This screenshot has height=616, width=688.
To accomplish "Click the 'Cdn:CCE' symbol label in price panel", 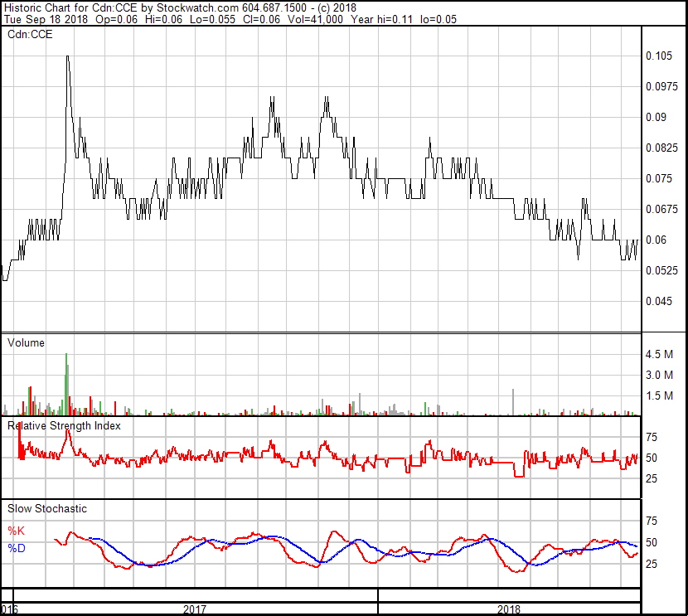I will pos(30,34).
